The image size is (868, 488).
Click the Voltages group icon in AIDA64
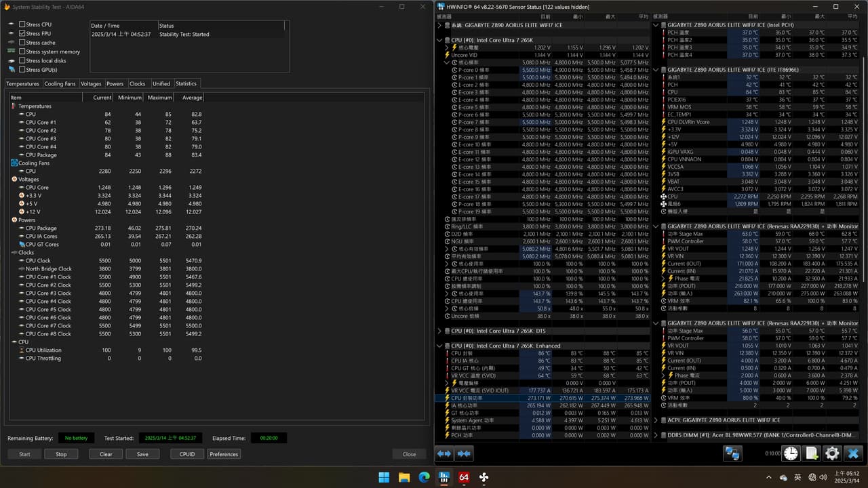click(x=14, y=180)
